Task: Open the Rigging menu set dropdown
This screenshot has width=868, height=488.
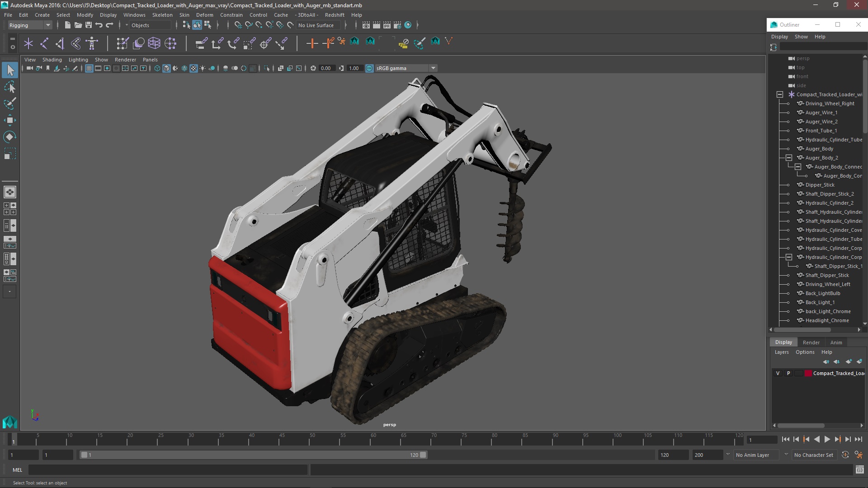Action: (x=30, y=25)
